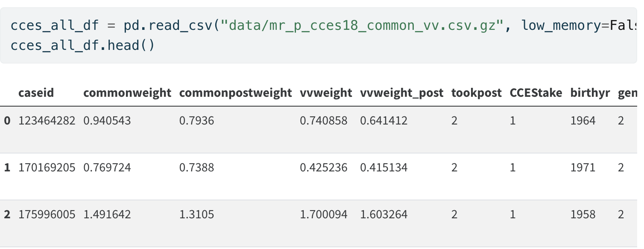Click row index 0 label
Viewport: 644px width, 249px height.
pyautogui.click(x=7, y=121)
